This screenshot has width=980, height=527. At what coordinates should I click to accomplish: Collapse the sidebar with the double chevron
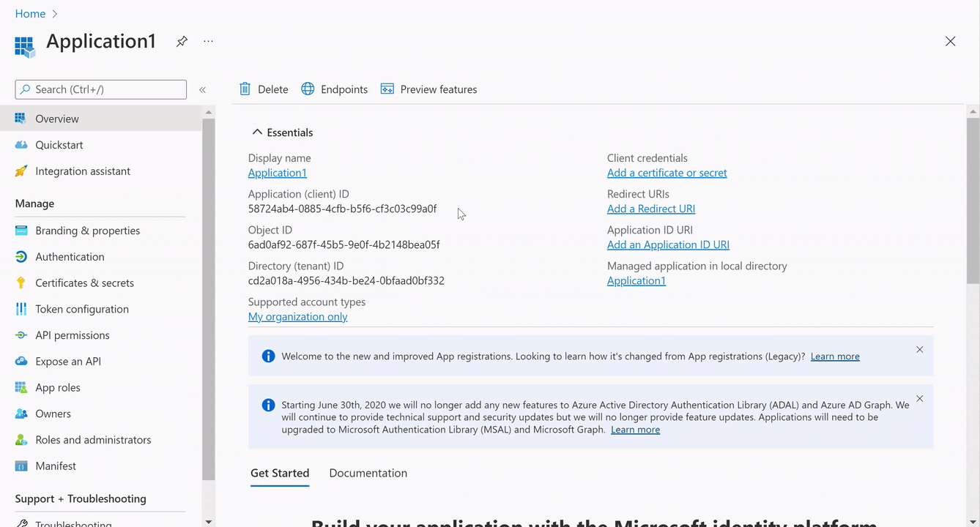(203, 89)
